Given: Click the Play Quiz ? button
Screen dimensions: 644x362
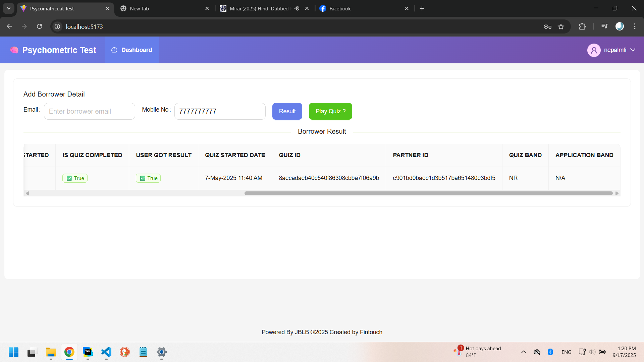Looking at the screenshot, I should pyautogui.click(x=330, y=111).
